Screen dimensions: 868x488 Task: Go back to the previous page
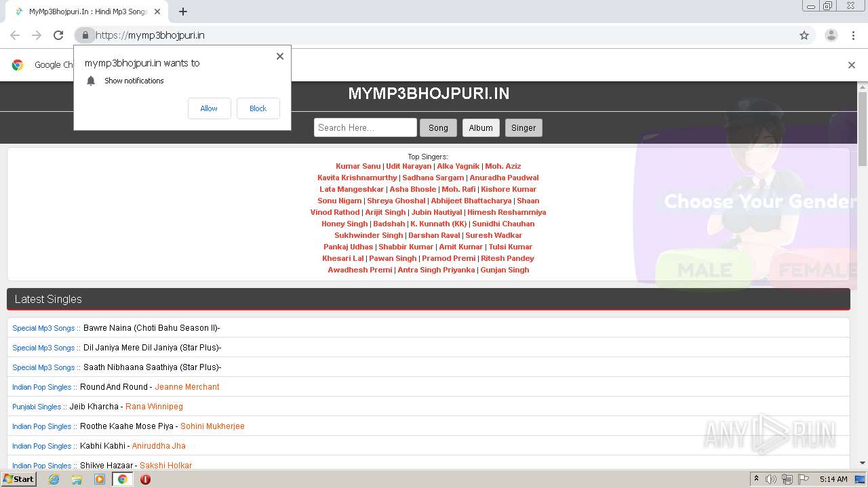[15, 35]
